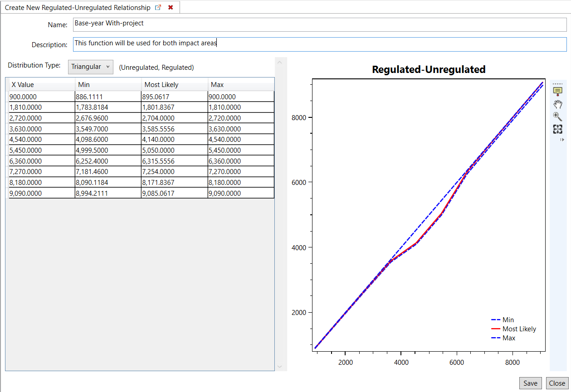The width and height of the screenshot is (571, 392).
Task: Select X Value cell 2,720.0000
Action: pyautogui.click(x=42, y=118)
